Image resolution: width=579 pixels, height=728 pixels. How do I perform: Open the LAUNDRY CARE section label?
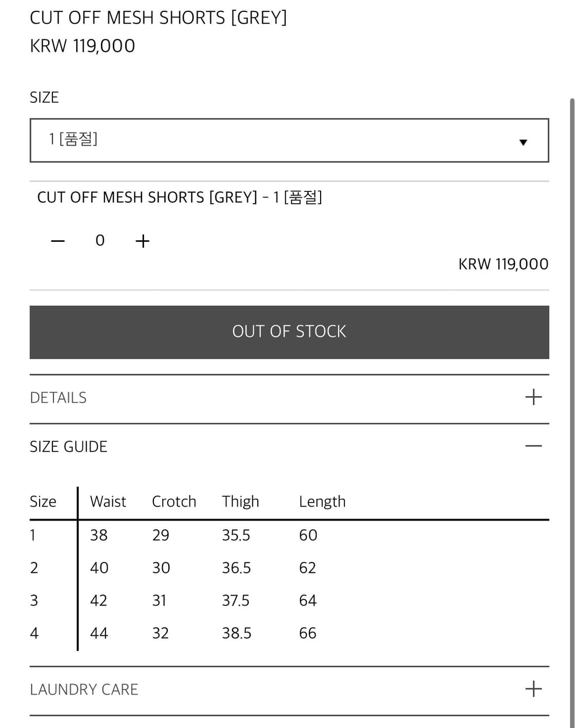(84, 689)
